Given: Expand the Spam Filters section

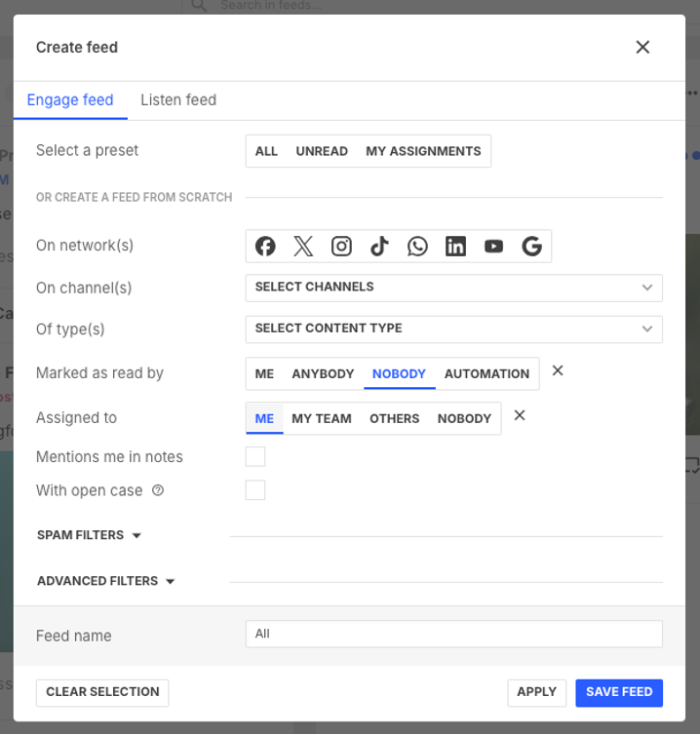Looking at the screenshot, I should pos(89,535).
